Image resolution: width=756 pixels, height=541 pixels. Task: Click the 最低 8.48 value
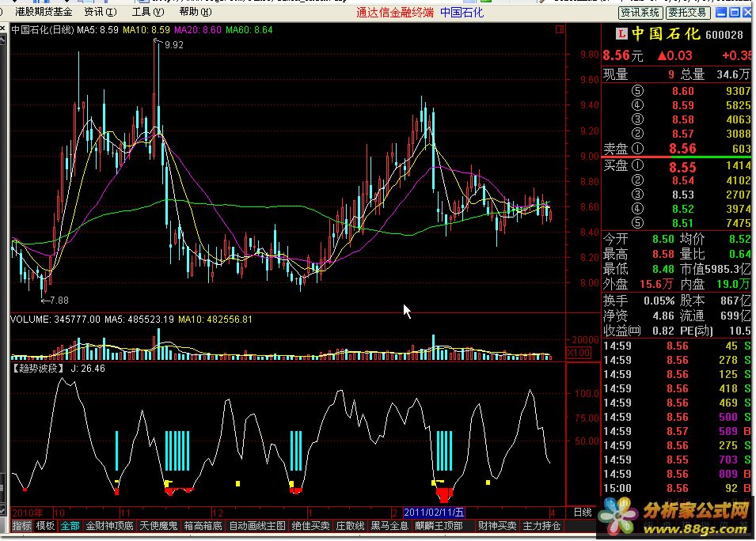663,269
